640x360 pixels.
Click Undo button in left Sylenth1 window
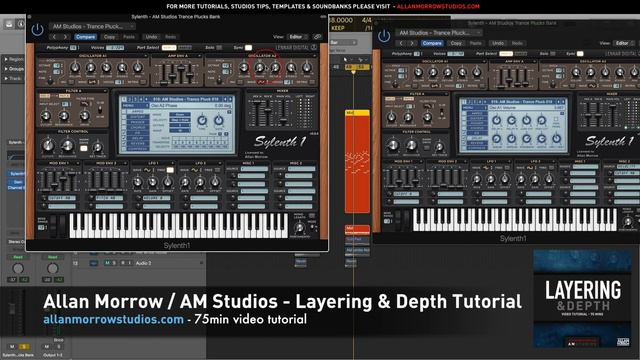[151, 37]
